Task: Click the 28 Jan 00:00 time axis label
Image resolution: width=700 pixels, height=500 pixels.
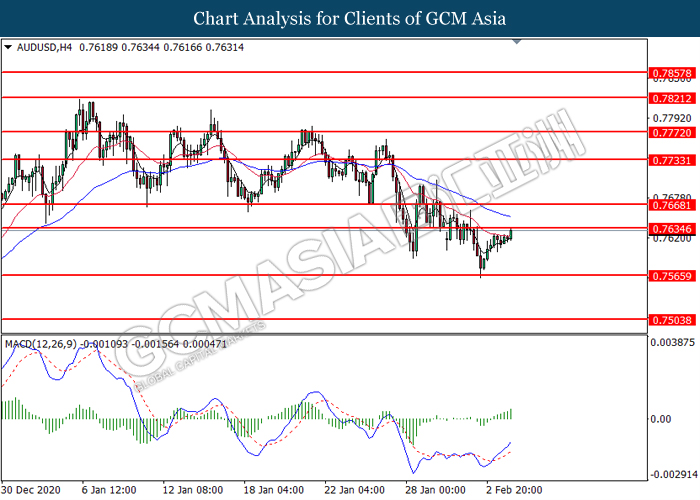Action: pyautogui.click(x=435, y=490)
